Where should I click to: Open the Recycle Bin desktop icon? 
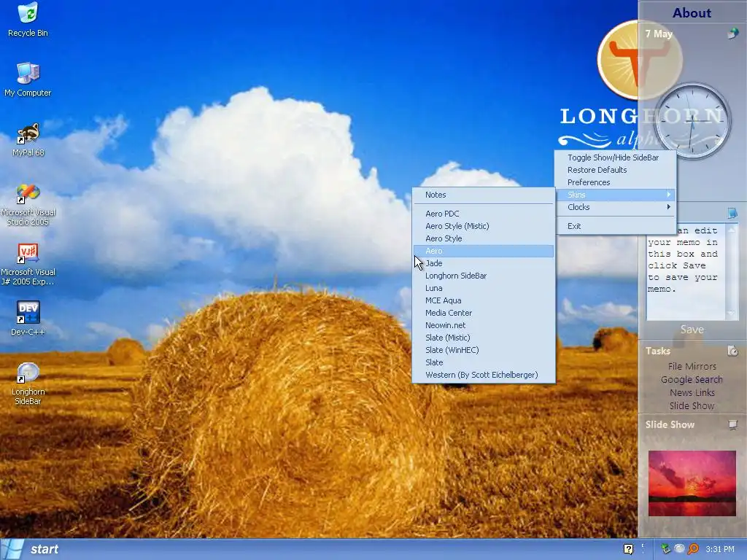point(28,20)
